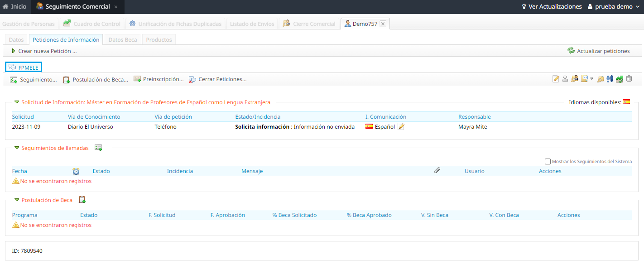
Task: Switch to the Datos Beca tab
Action: [x=122, y=40]
